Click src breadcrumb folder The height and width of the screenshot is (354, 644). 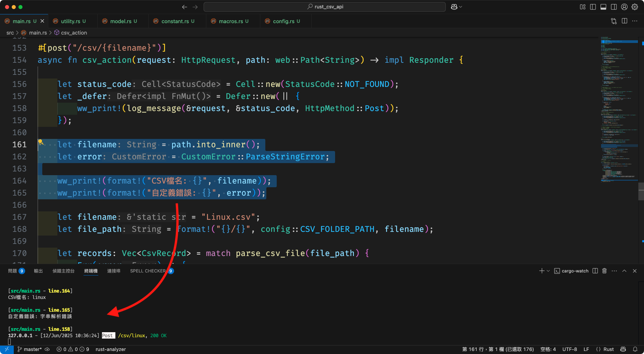tap(10, 33)
